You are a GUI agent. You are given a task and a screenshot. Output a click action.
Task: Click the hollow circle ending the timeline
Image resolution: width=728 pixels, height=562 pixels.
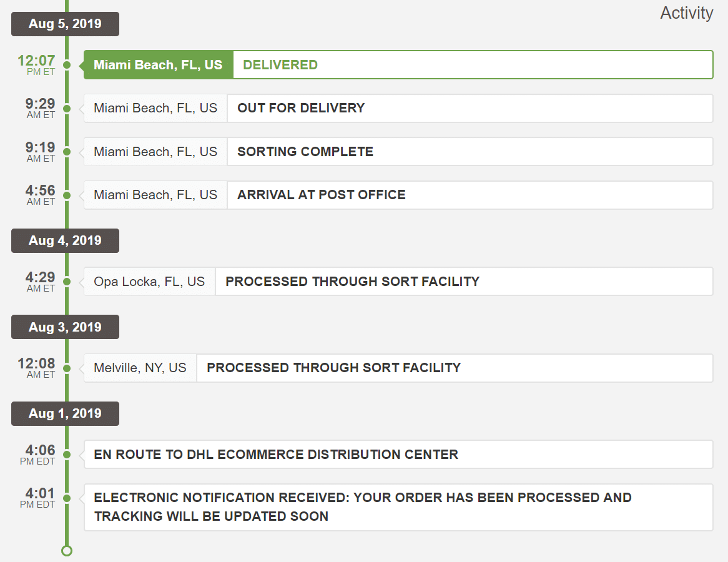point(67,550)
